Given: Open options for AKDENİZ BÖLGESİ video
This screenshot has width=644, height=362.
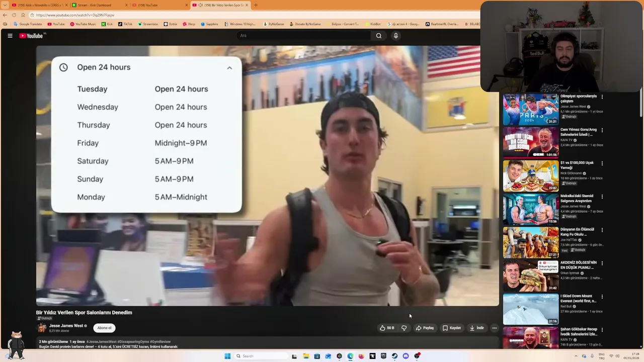Looking at the screenshot, I should [x=602, y=263].
